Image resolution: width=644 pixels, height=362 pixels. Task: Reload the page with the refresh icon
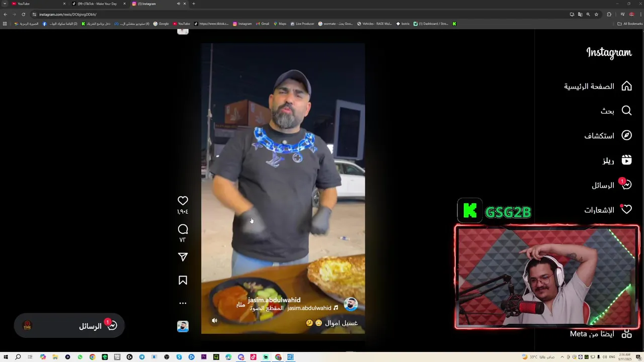pos(23,14)
